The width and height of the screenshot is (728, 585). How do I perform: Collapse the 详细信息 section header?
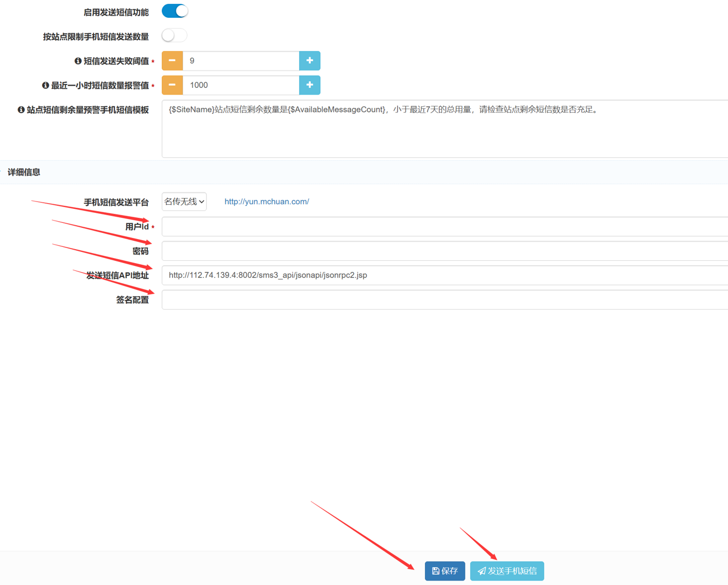coord(24,172)
